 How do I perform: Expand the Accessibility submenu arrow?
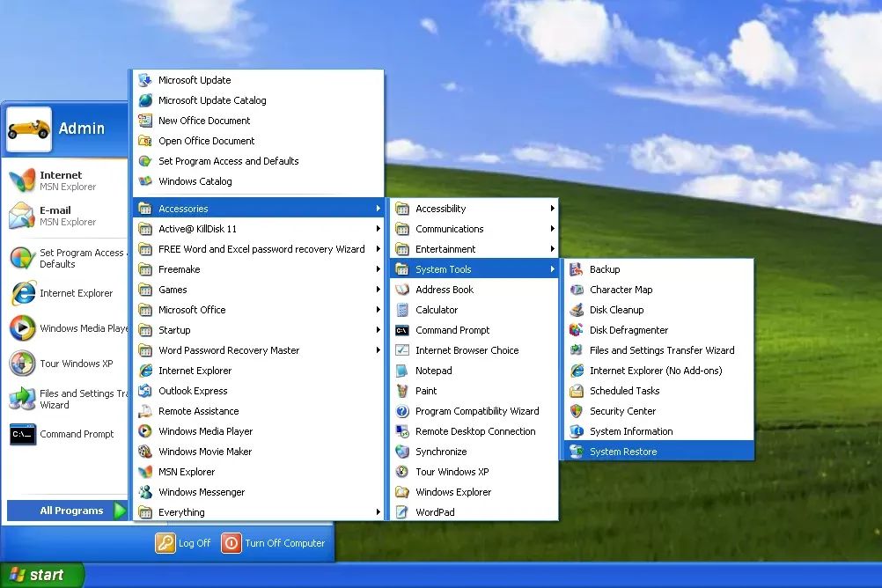553,209
